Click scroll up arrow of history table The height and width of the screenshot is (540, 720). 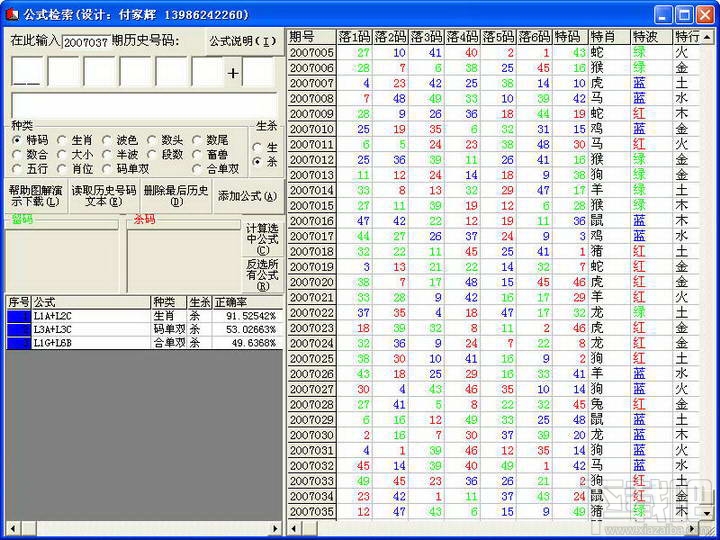point(707,36)
